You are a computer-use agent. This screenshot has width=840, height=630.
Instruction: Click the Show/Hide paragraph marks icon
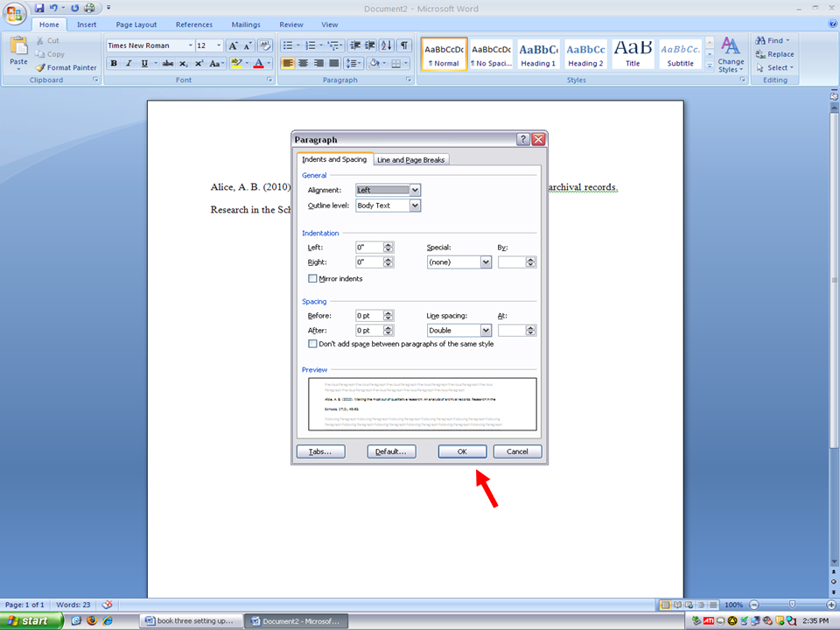(404, 45)
